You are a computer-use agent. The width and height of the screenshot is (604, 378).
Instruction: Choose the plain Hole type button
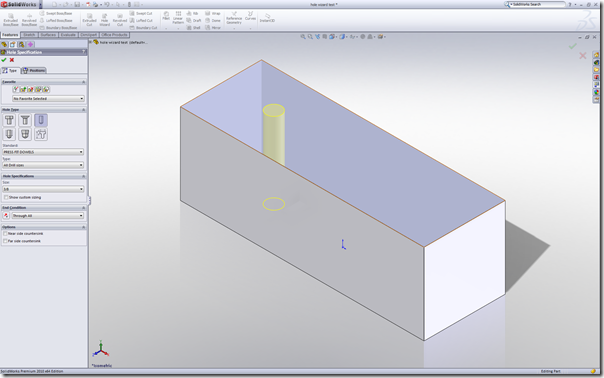(x=41, y=120)
